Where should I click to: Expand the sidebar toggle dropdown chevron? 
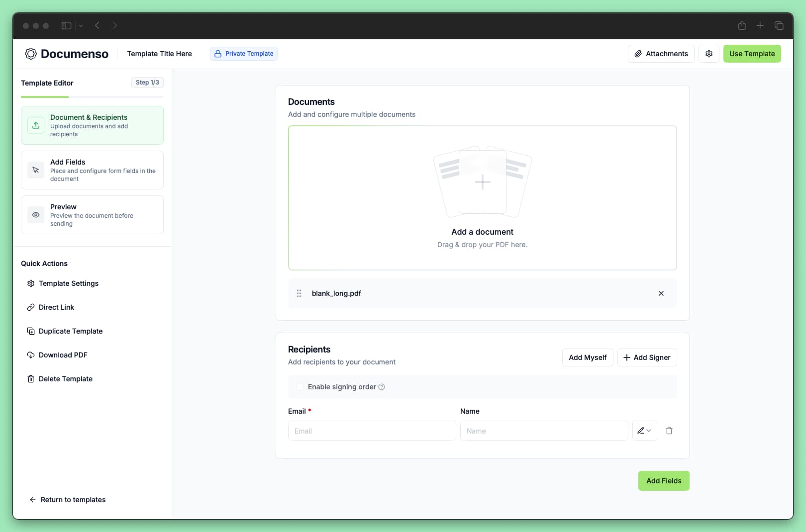pos(81,26)
